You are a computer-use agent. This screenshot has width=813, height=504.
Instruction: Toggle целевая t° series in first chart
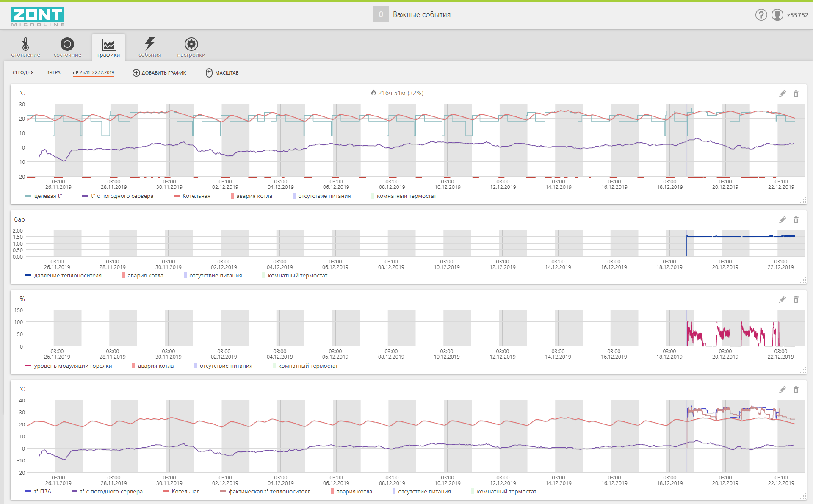click(44, 196)
